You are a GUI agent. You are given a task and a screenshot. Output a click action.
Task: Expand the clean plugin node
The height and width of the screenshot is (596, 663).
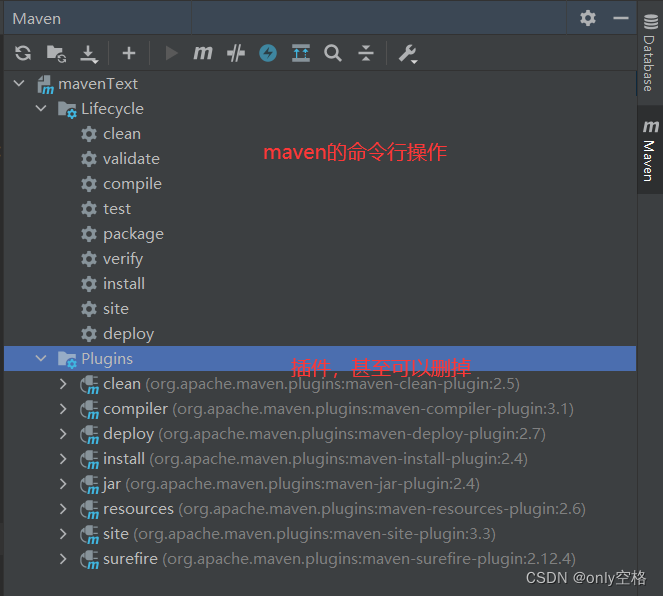pyautogui.click(x=63, y=384)
